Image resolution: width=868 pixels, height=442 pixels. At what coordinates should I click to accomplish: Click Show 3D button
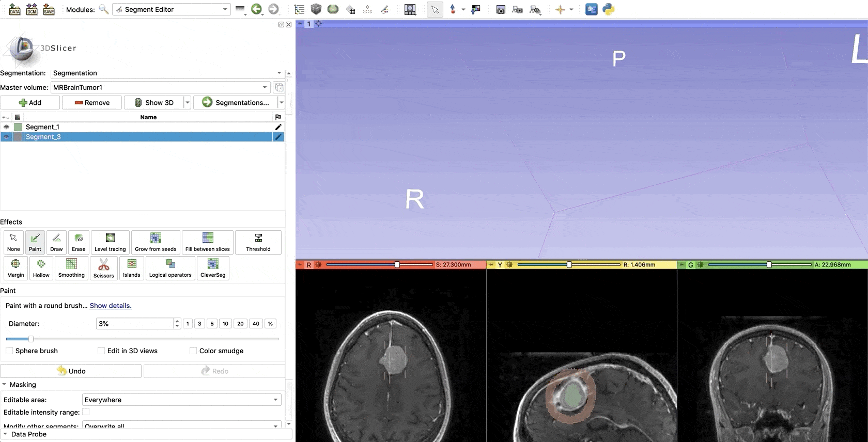tap(154, 102)
